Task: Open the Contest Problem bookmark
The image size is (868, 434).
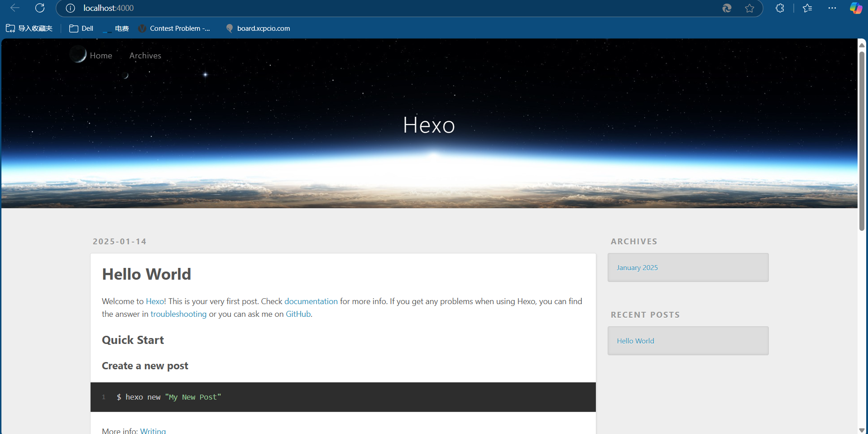Action: pyautogui.click(x=174, y=29)
